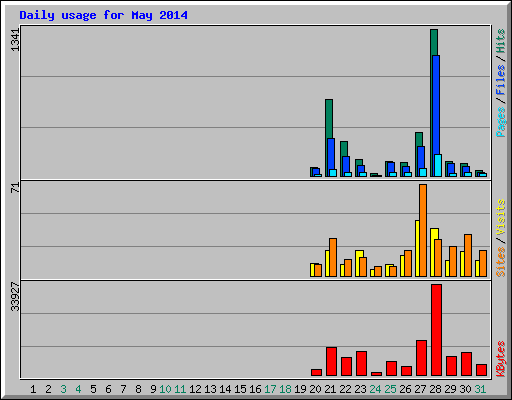Image resolution: width=512 pixels, height=400 pixels.
Task: Click day 9 on the date axis
Action: (153, 389)
